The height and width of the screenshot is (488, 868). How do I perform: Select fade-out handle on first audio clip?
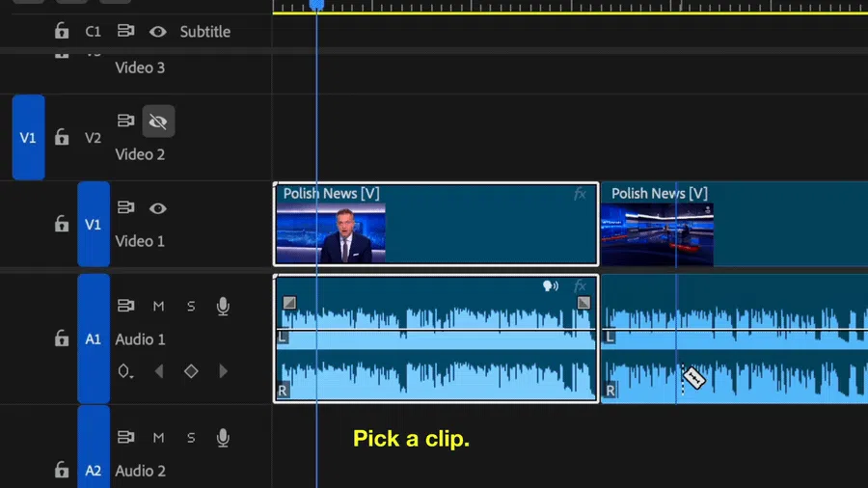pos(583,303)
